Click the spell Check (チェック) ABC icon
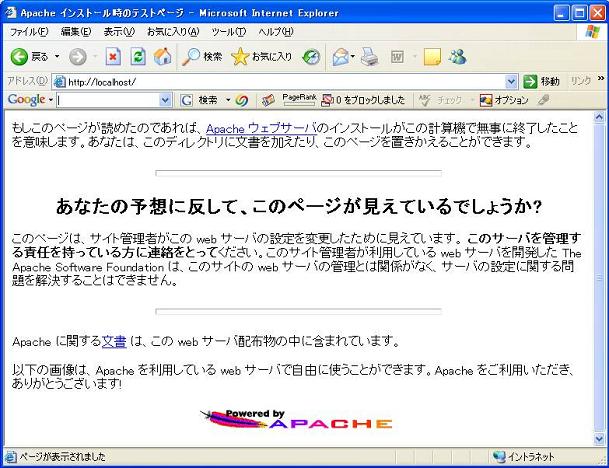The width and height of the screenshot is (609, 468). 441,101
